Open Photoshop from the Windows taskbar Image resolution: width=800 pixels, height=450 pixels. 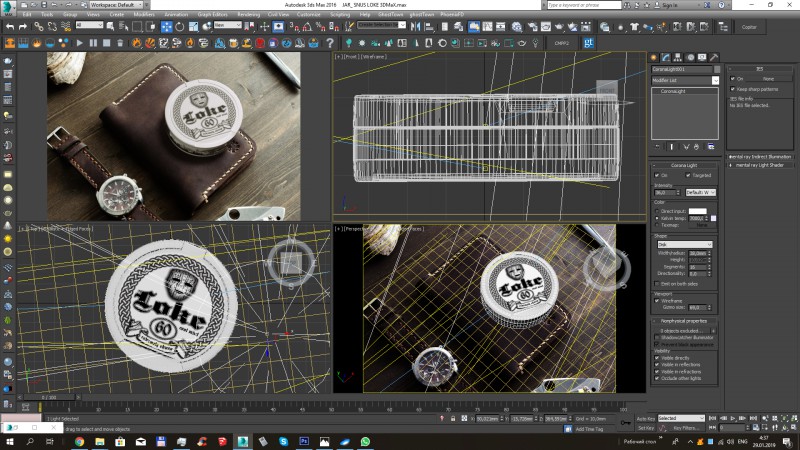click(304, 441)
